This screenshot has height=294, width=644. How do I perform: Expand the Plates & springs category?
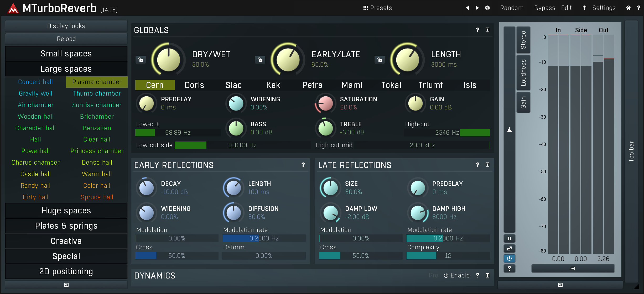[x=66, y=226]
